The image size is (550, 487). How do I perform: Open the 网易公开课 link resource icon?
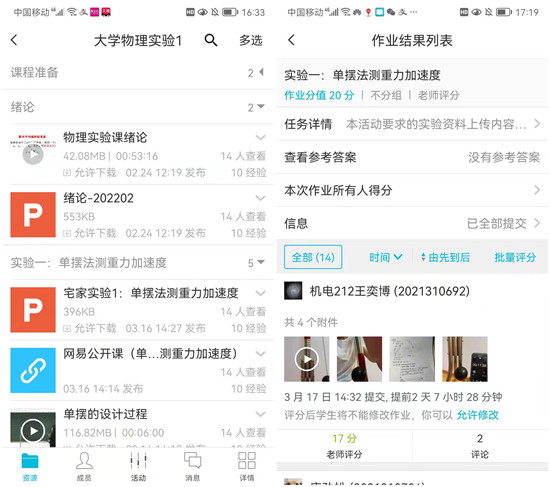pos(33,370)
